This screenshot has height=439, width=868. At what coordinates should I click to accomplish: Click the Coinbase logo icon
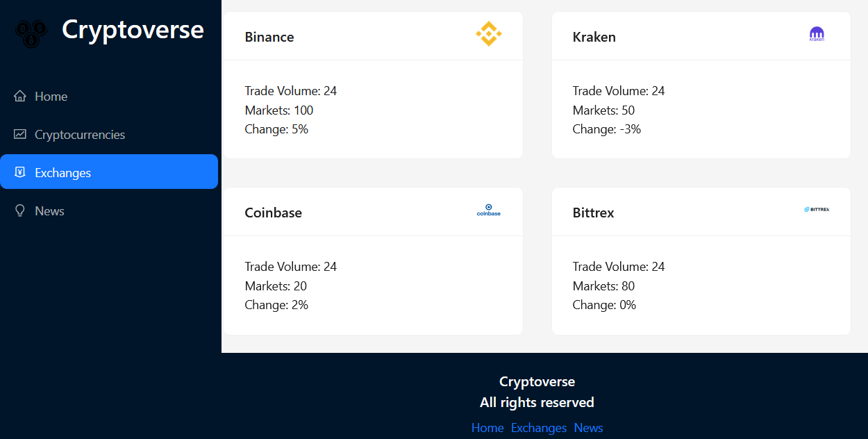point(488,210)
